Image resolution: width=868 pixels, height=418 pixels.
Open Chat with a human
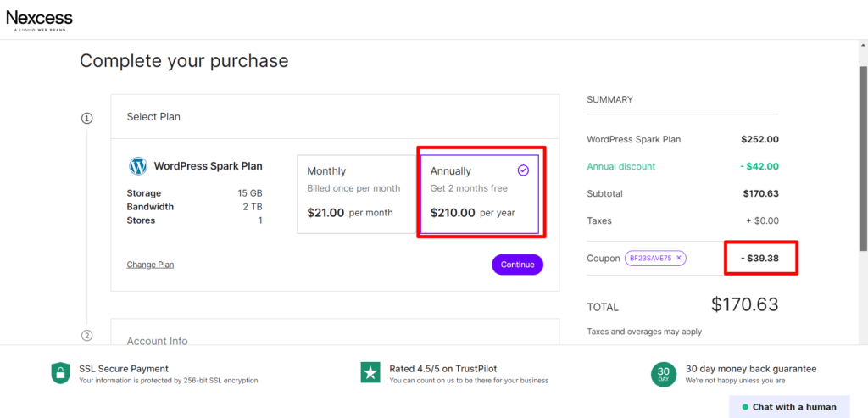(789, 407)
